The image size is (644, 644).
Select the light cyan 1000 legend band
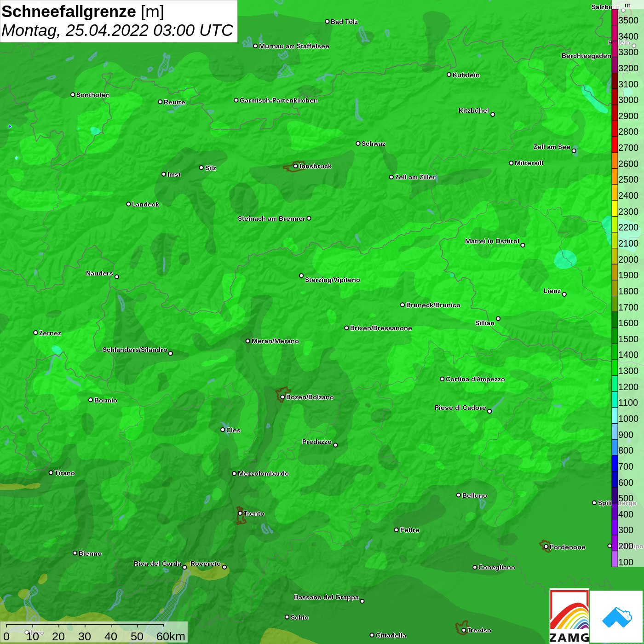pos(615,415)
